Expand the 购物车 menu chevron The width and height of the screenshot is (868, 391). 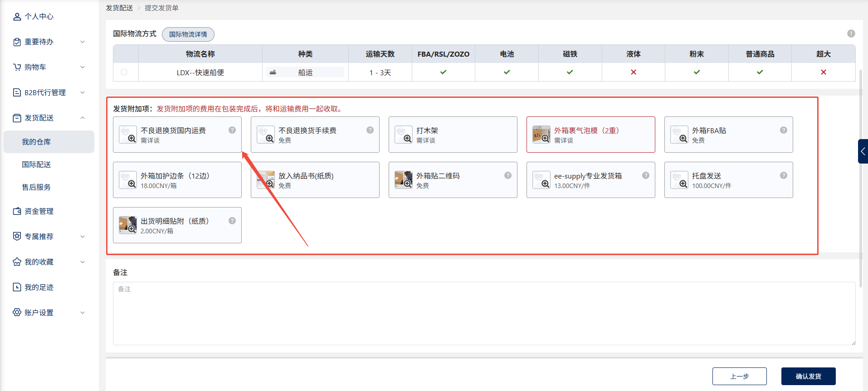[83, 67]
